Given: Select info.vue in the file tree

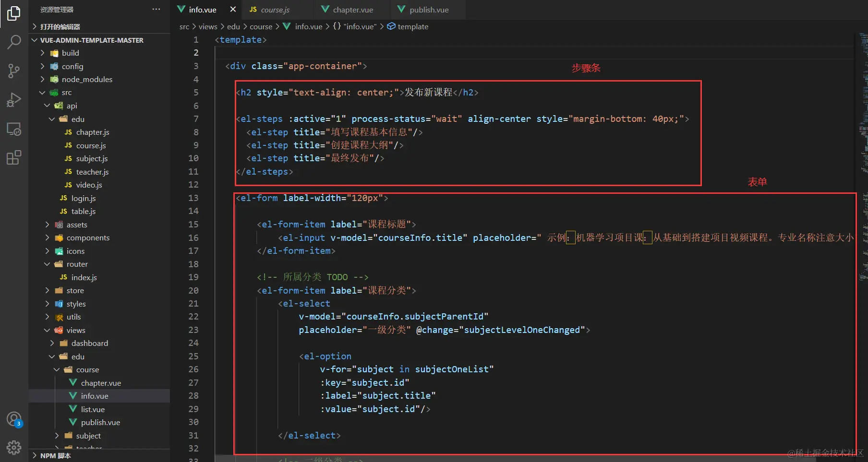Looking at the screenshot, I should point(99,396).
